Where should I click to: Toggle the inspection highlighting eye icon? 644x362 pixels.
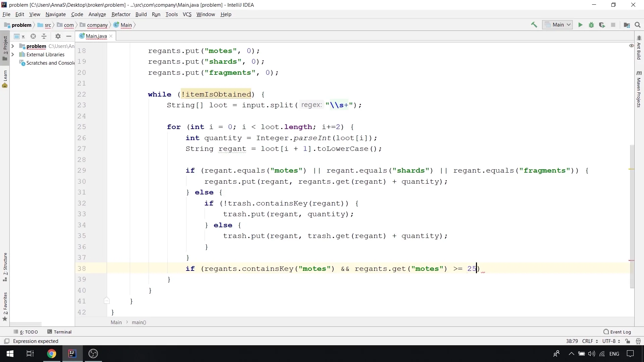pos(631,46)
